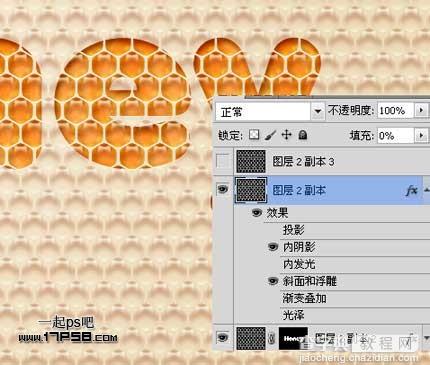430x365 pixels.
Task: Hide the selected 图层 2 副本 layer
Action: [223, 190]
